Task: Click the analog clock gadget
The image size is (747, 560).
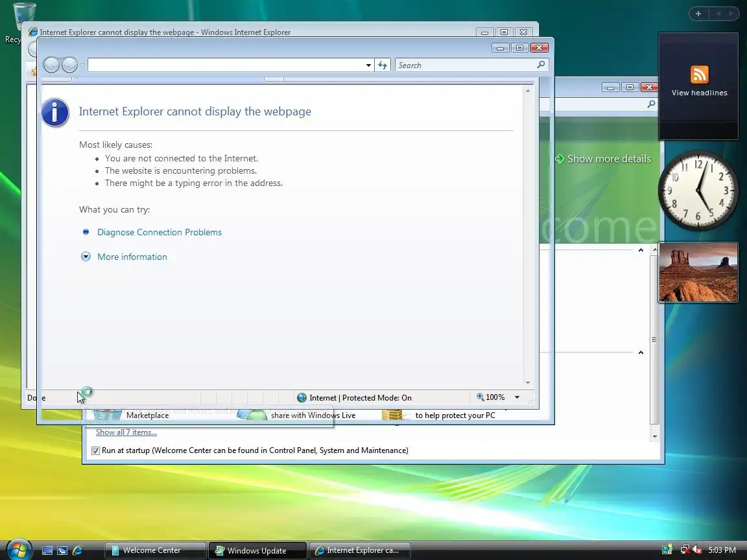Action: coord(698,191)
